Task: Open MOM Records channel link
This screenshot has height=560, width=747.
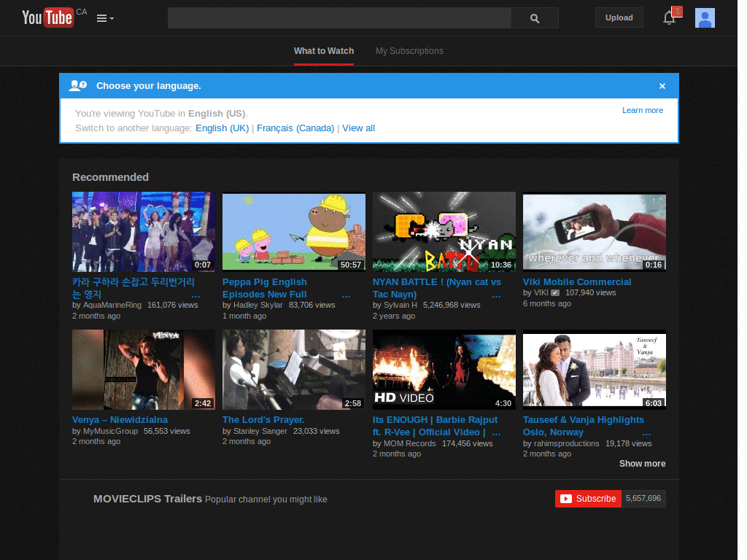Action: pos(410,443)
